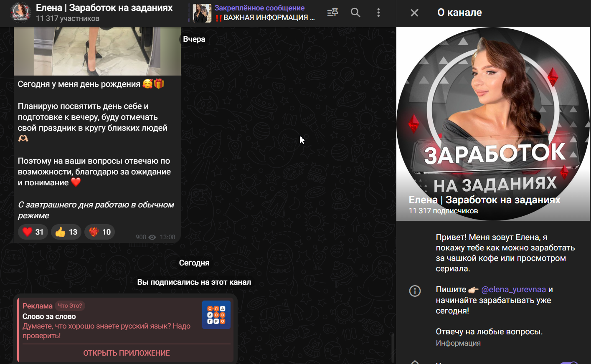Click 'ОТКРЫТЬ ПРИЛОЖЕНИЕ' button in ad
Viewport: 591px width, 364px height.
click(x=126, y=353)
